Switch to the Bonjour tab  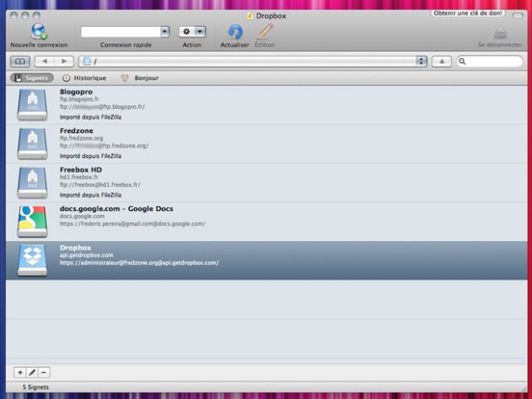coord(140,78)
